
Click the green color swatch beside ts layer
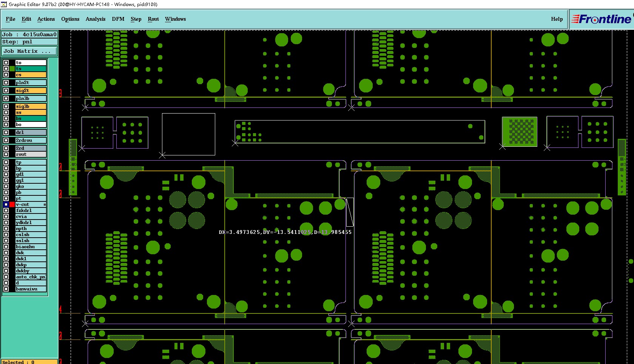[x=12, y=69]
